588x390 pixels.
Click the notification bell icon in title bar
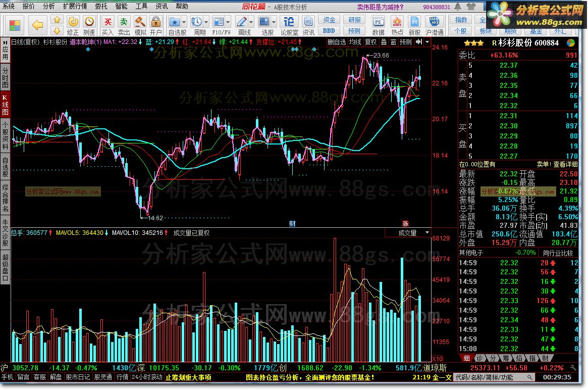[x=458, y=7]
